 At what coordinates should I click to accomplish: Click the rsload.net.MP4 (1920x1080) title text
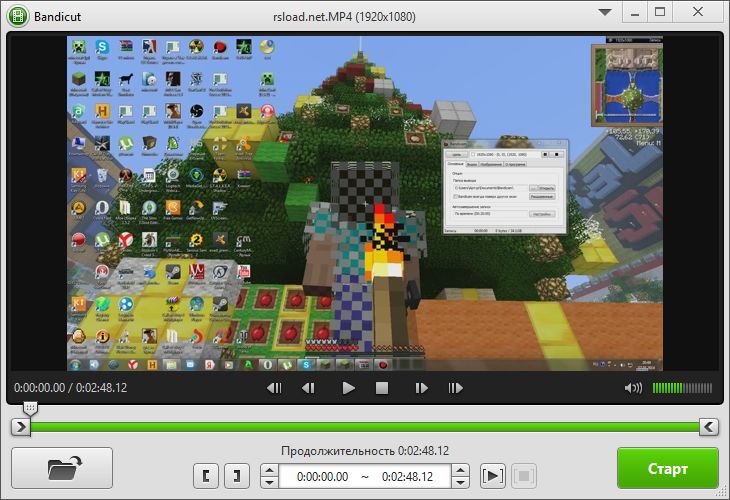345,17
